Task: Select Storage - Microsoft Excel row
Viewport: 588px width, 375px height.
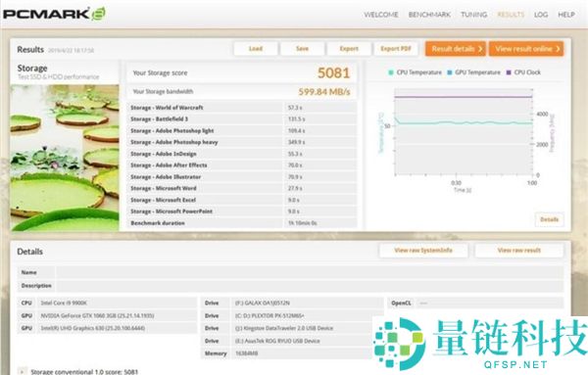Action: (x=242, y=200)
